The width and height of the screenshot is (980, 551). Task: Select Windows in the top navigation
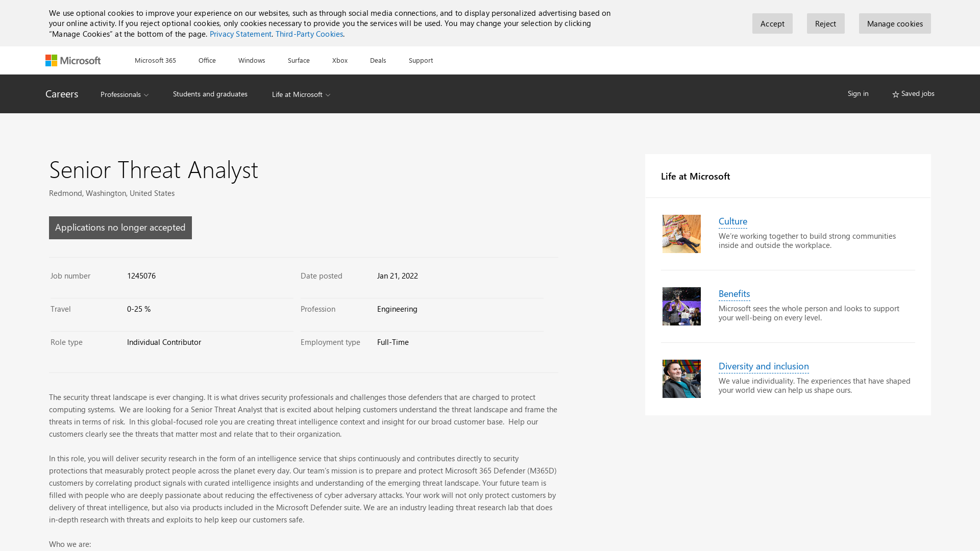coord(252,60)
